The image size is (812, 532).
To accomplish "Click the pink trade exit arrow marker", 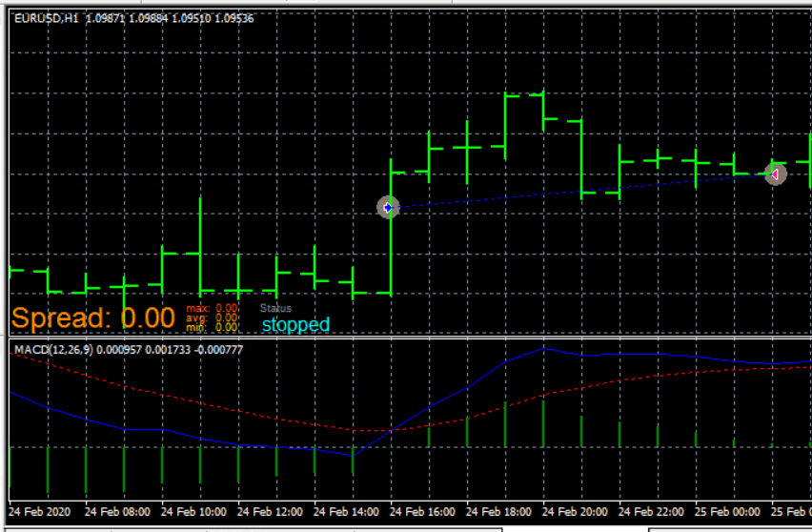I will point(775,174).
